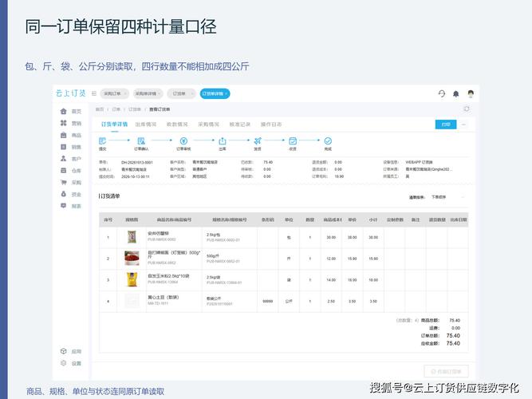Click the refresh icon near breadcrumb
This screenshot has height=399, width=532.
point(467,109)
